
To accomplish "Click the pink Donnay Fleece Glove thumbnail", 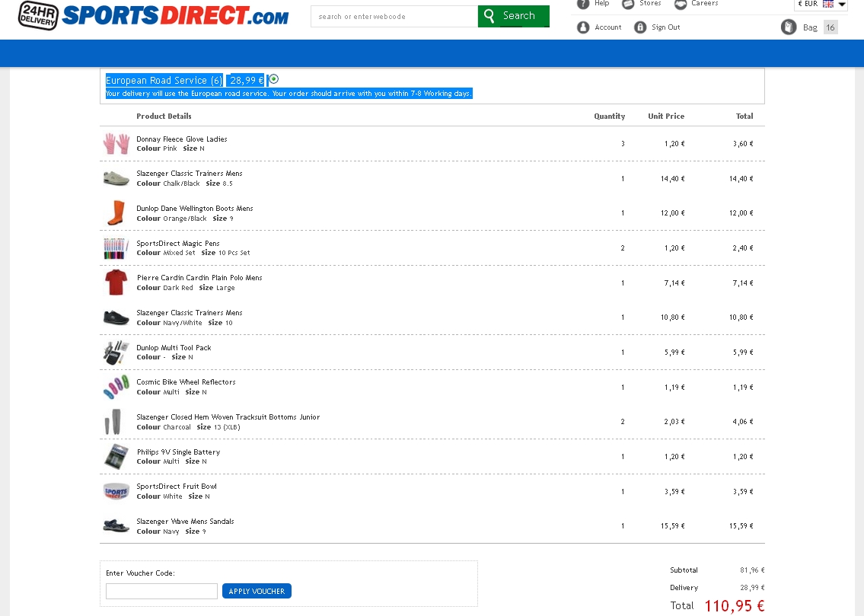I will click(116, 143).
